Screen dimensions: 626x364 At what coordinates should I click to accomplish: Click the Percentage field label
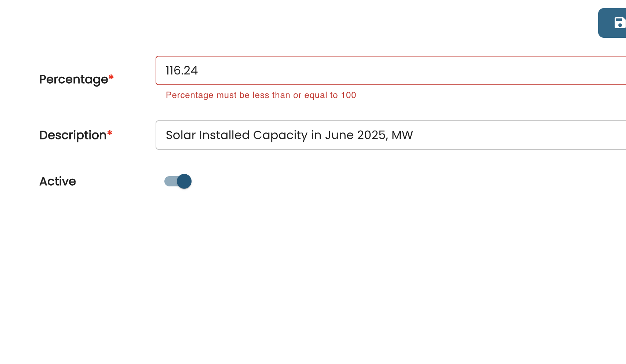[73, 79]
